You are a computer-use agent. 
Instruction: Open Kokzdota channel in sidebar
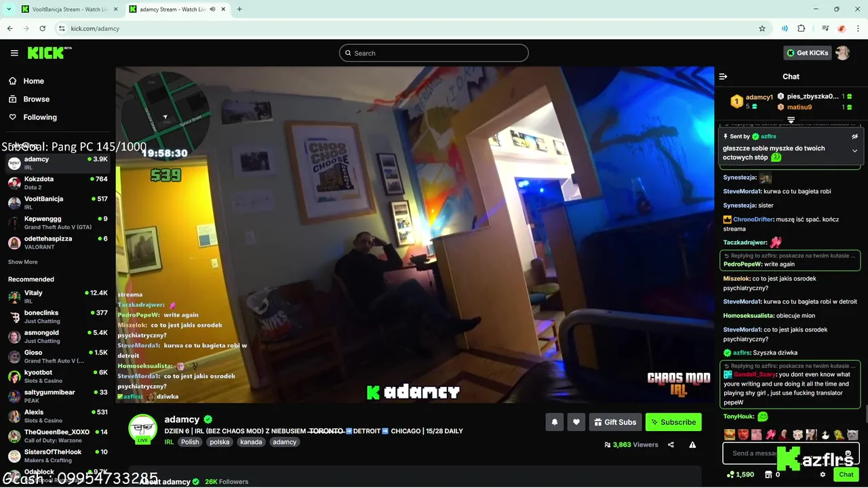pos(58,183)
